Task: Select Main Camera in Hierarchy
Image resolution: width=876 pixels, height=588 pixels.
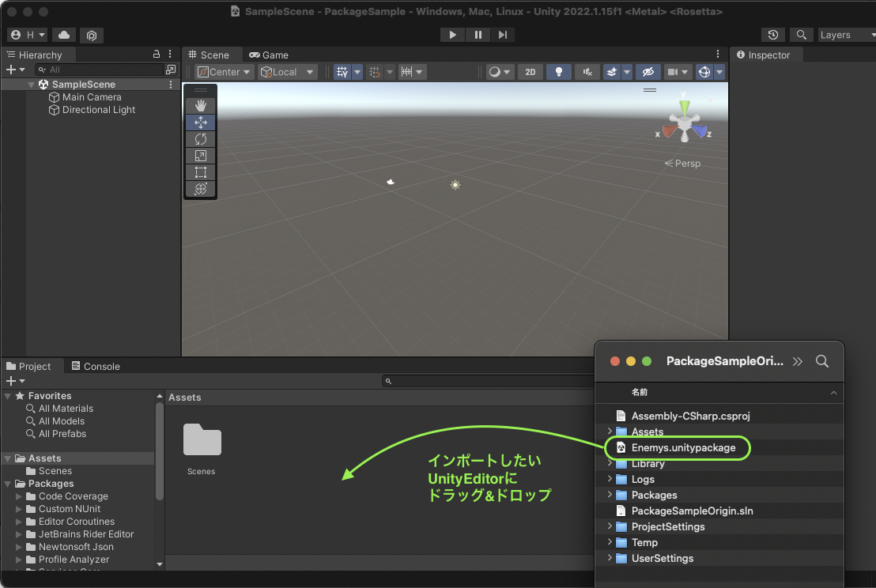Action: coord(92,97)
